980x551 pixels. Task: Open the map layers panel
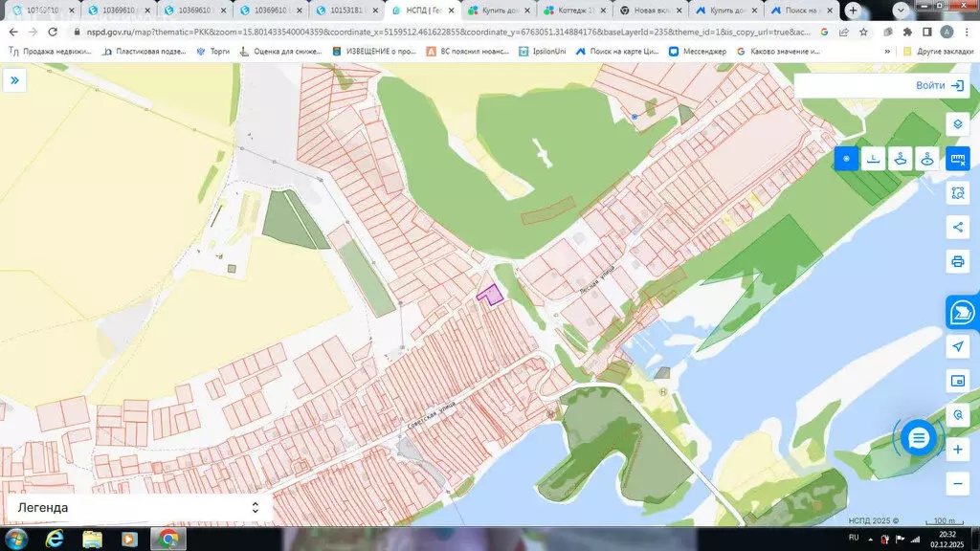pos(957,124)
